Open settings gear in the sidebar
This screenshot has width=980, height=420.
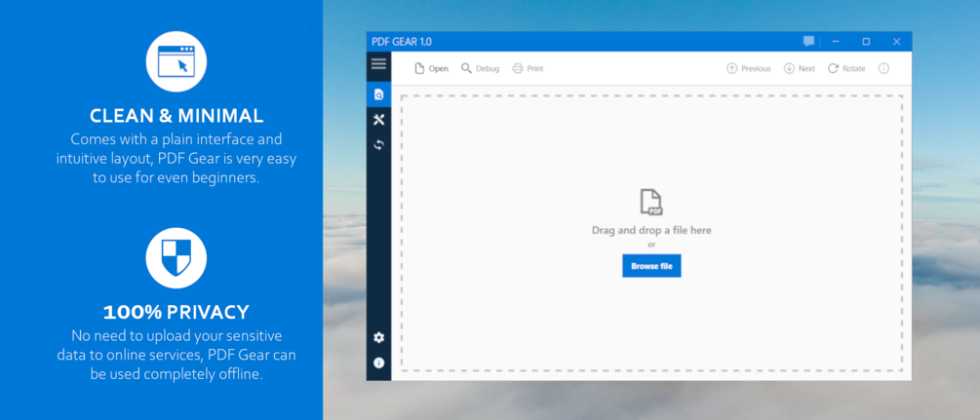tap(378, 337)
